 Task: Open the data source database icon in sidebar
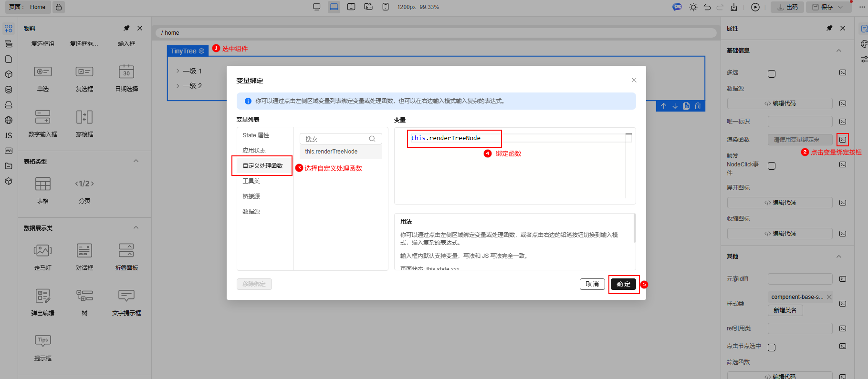(x=9, y=90)
